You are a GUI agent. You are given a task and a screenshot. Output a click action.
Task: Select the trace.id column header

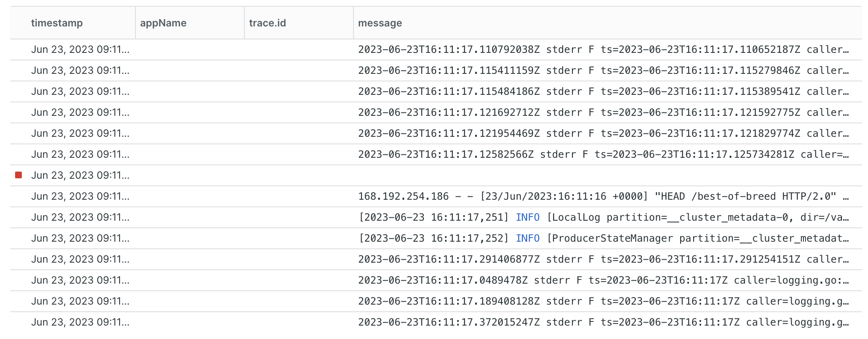point(267,23)
